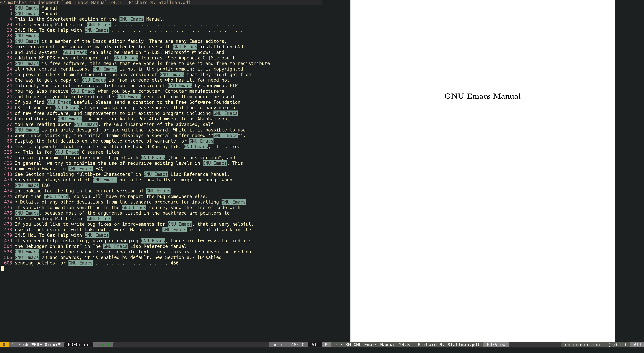Select page 528 'uses newline characters to separate text lines'
Viewport: 644px width, 353px height.
[x=133, y=252]
